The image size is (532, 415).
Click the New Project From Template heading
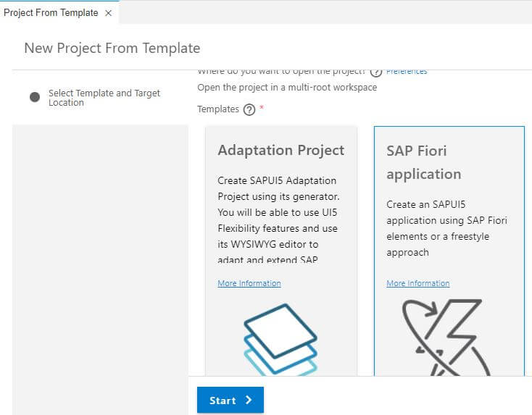point(112,48)
